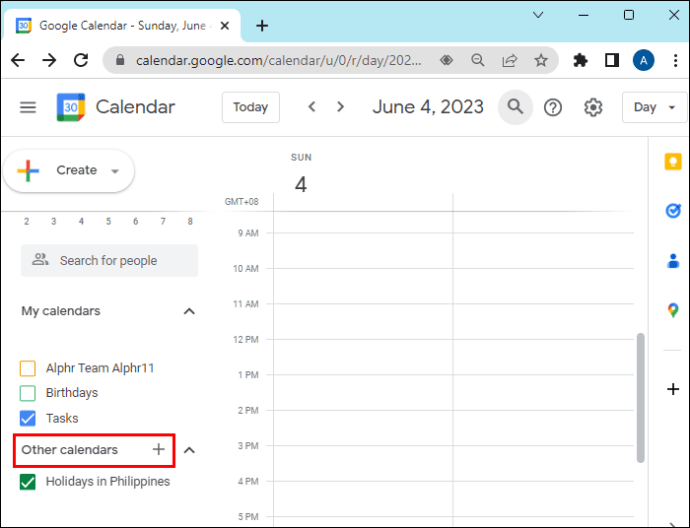Viewport: 690px width, 528px height.
Task: Click the Today button
Action: coord(250,107)
